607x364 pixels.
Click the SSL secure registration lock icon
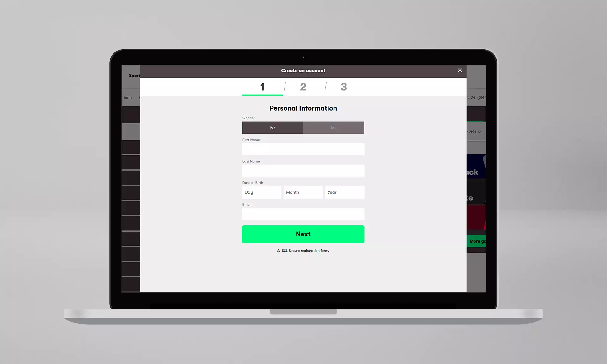coord(278,251)
